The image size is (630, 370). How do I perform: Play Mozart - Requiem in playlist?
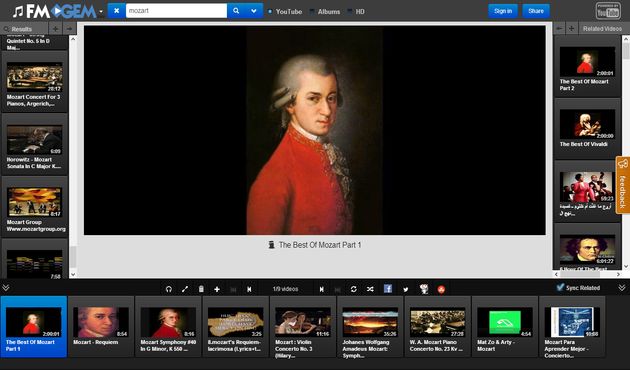101,327
